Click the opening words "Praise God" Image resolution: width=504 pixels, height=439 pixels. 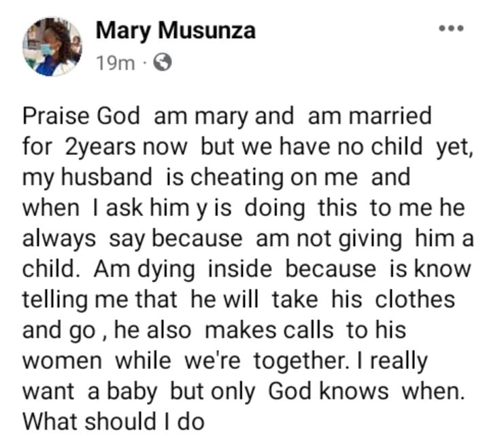[x=81, y=116]
